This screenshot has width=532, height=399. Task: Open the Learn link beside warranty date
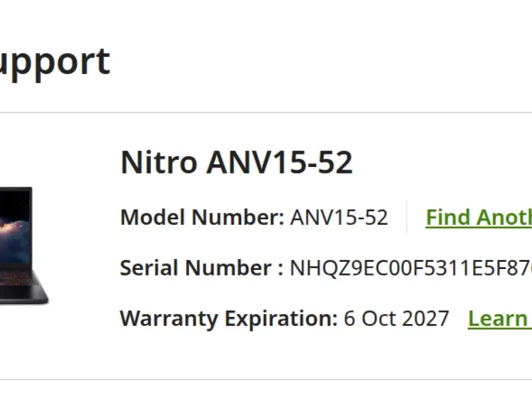coord(498,319)
